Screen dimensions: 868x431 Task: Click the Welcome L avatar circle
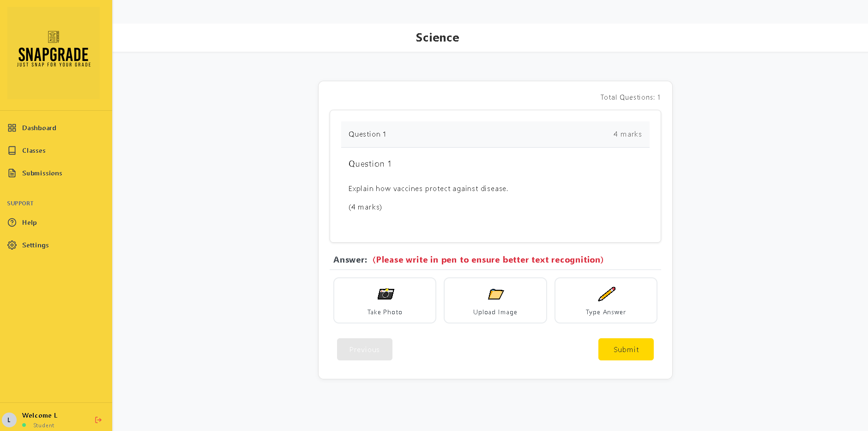pos(10,420)
